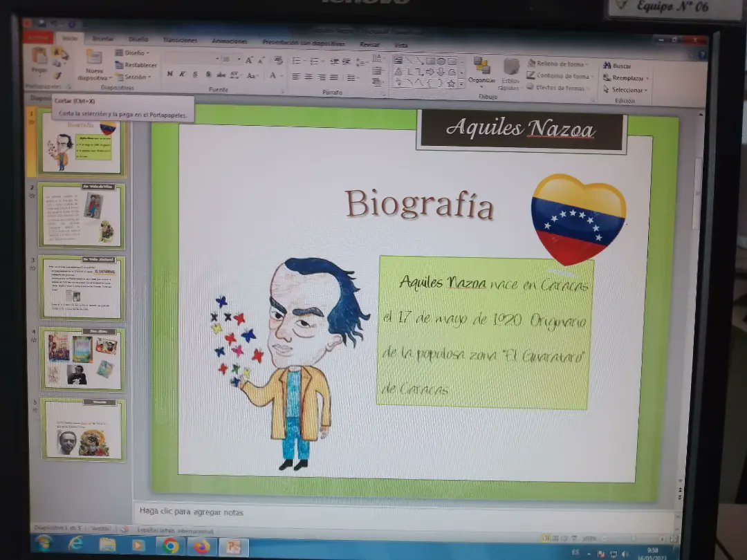Increase font size with enlarge A icon
Viewport: 747px width, 560px height.
[249, 60]
